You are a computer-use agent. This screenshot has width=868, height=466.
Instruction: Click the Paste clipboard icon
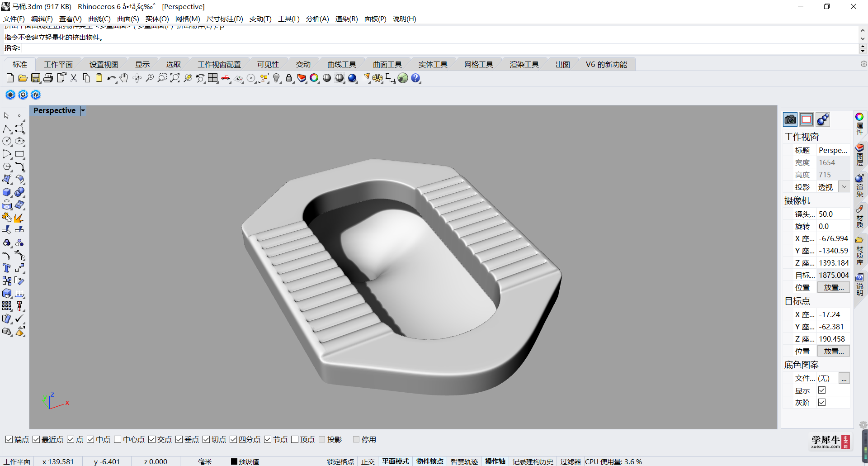pos(99,78)
